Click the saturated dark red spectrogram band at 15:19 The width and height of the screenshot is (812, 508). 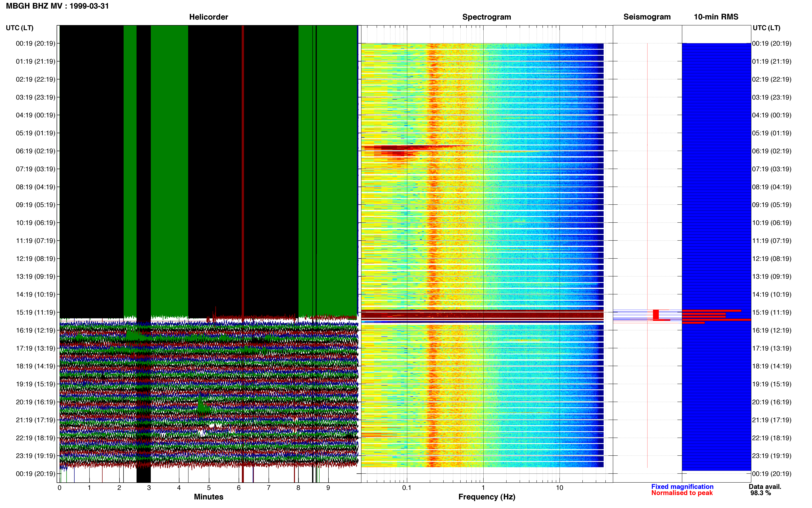pyautogui.click(x=482, y=315)
